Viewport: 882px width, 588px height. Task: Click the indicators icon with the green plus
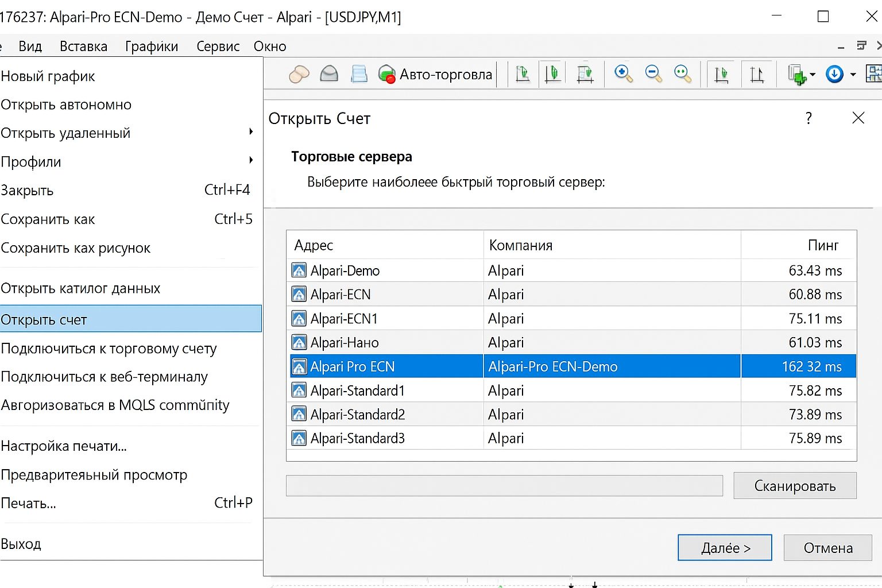tap(796, 75)
